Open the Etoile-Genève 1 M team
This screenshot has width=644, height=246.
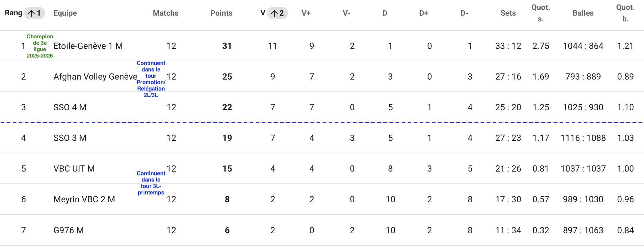[88, 46]
